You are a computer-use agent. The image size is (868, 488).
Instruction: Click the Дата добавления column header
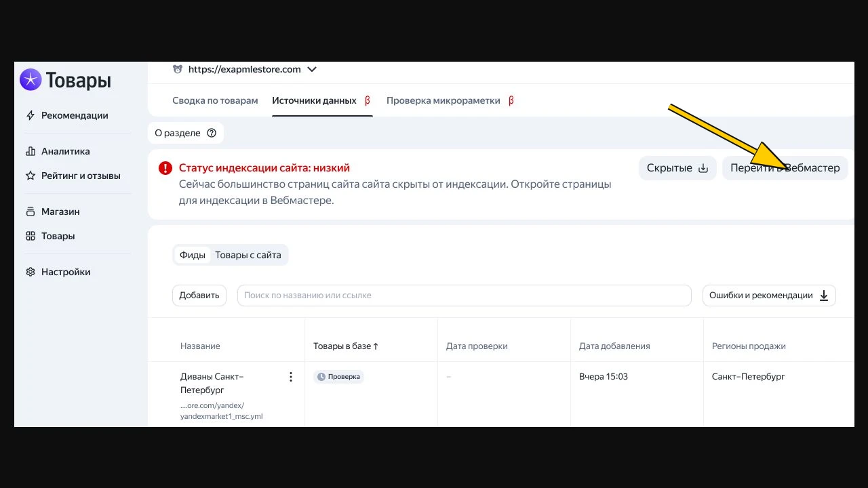pyautogui.click(x=614, y=346)
